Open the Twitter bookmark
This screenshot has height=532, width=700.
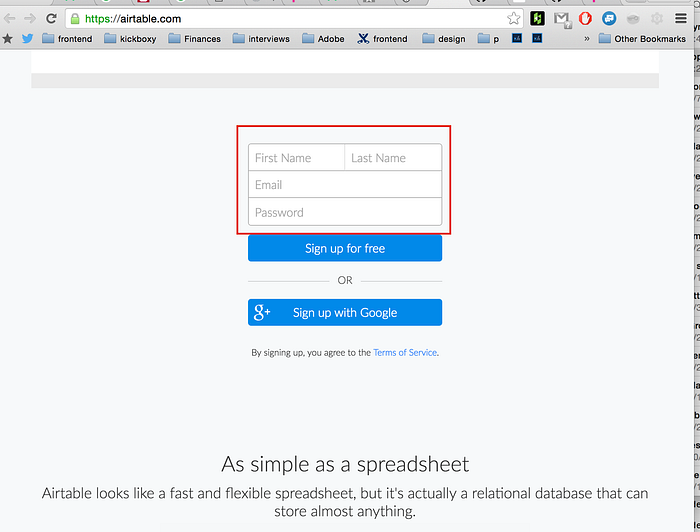(x=28, y=39)
